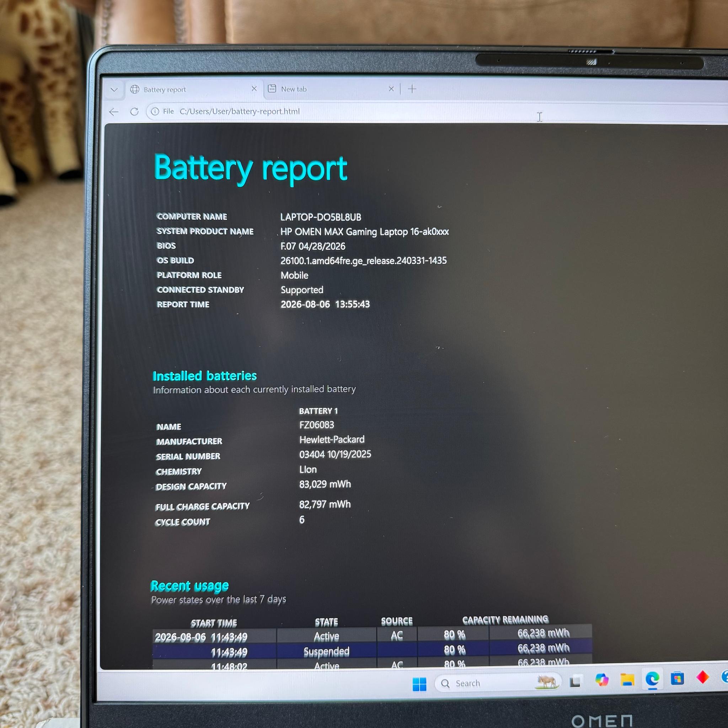The width and height of the screenshot is (728, 728).
Task: Click the HP OMEN MAX product name value
Action: click(364, 232)
